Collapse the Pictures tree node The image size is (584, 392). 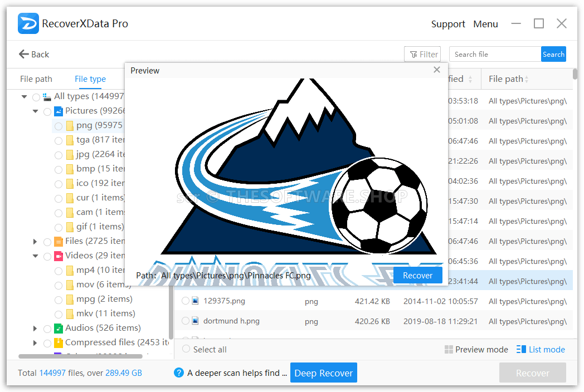[35, 111]
